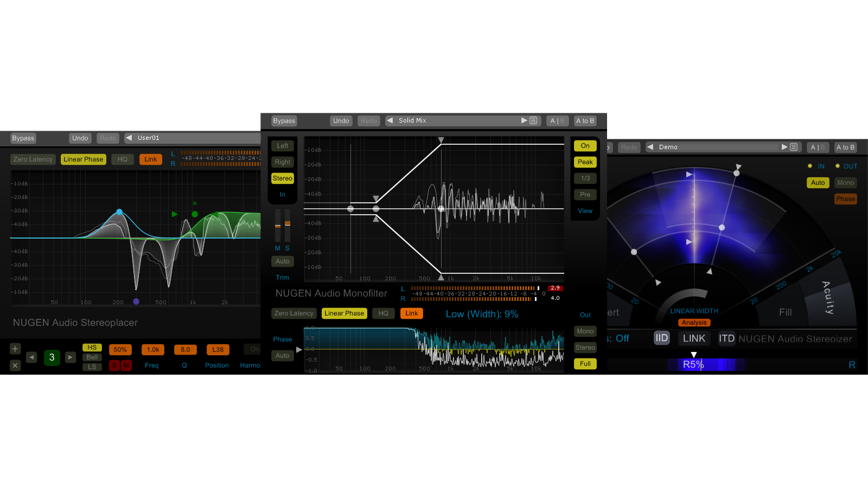The height and width of the screenshot is (488, 868).
Task: Select Stereo input mode in Monofilter
Action: (283, 178)
